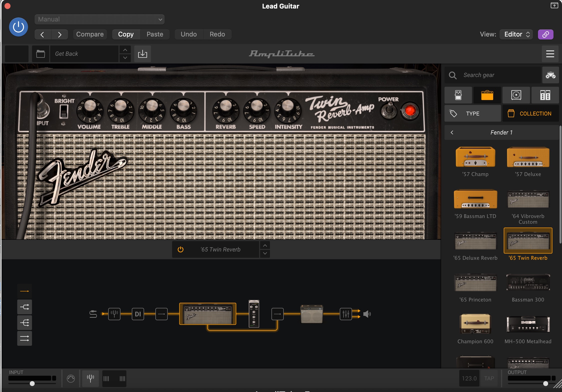Toggle the BRIGHT switch on the amp

point(64,111)
